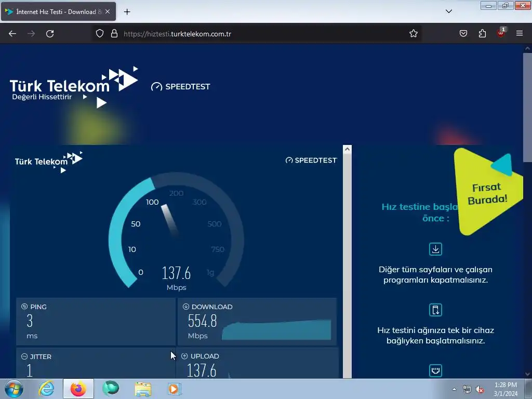The height and width of the screenshot is (399, 532).
Task: Click the ethernet port tip icon
Action: pos(436,370)
